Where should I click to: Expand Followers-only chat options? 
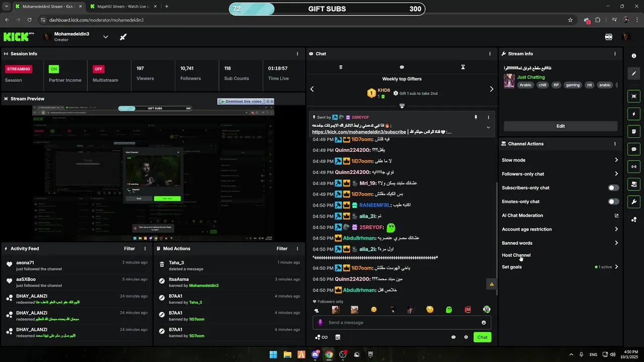tap(616, 174)
